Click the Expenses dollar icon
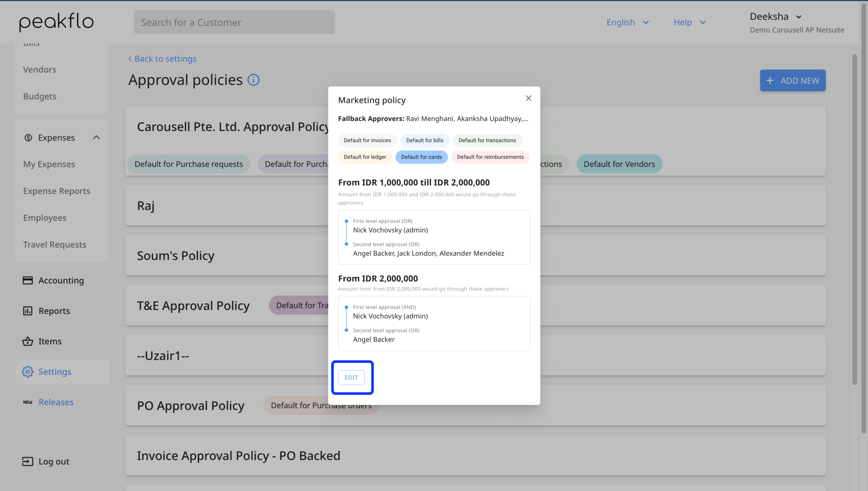The image size is (868, 491). pyautogui.click(x=28, y=138)
